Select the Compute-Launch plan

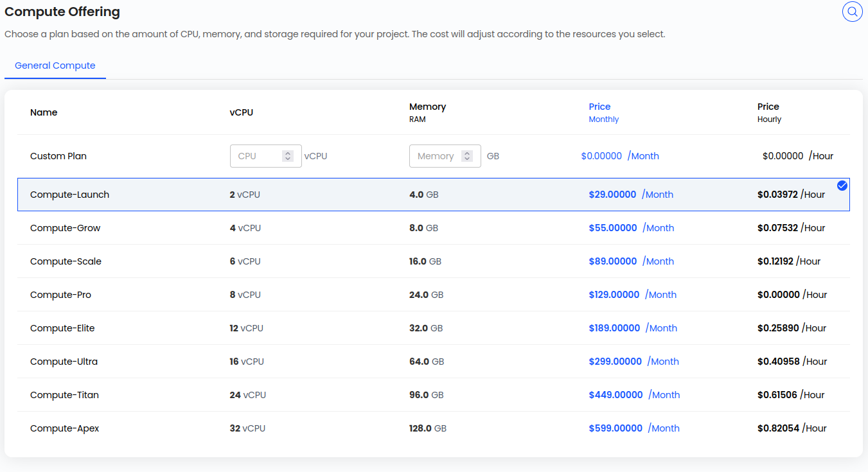pos(434,195)
